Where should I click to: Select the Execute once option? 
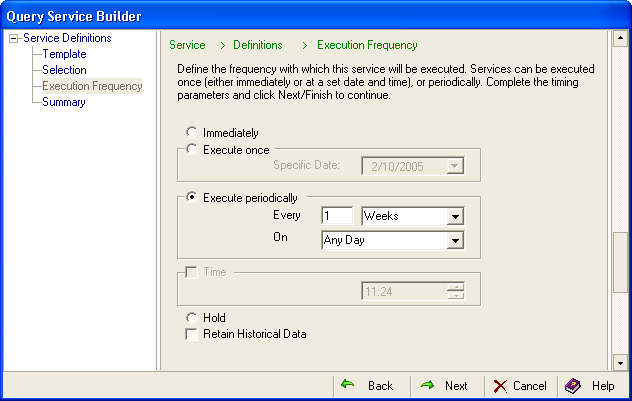click(x=191, y=150)
